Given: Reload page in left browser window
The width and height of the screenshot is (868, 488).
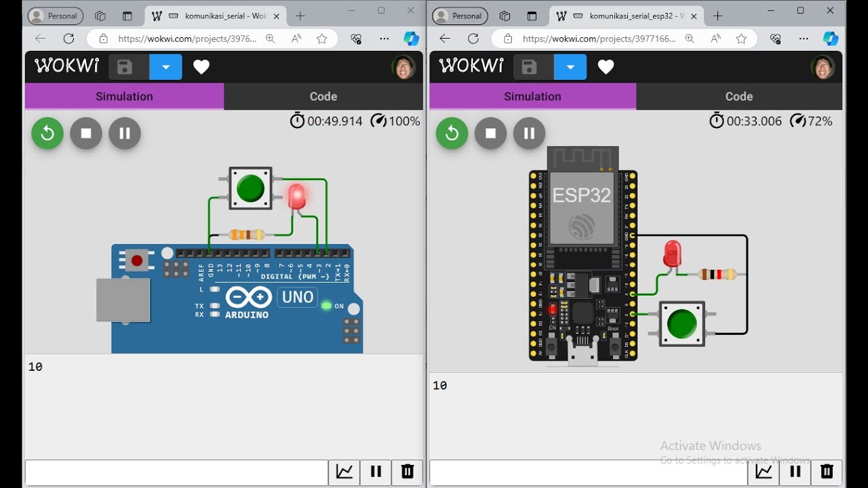Looking at the screenshot, I should click(68, 39).
